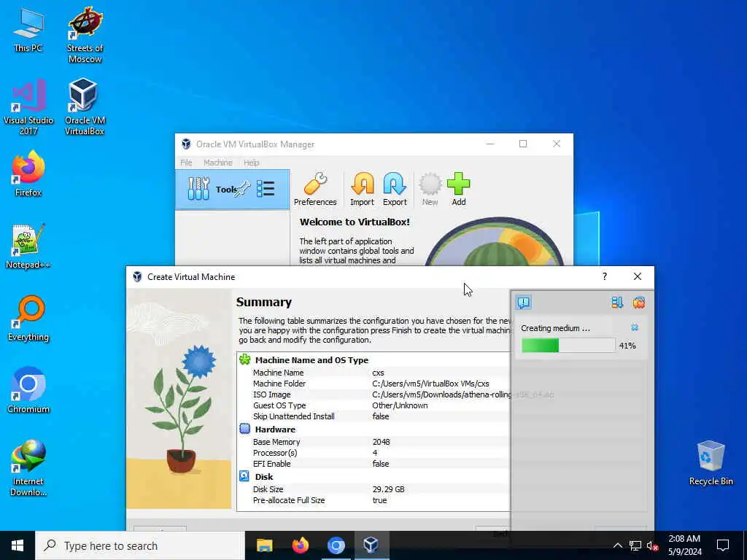The image size is (747, 560).
Task: Cancel the 'Creating medium' operation with the small X
Action: (635, 327)
